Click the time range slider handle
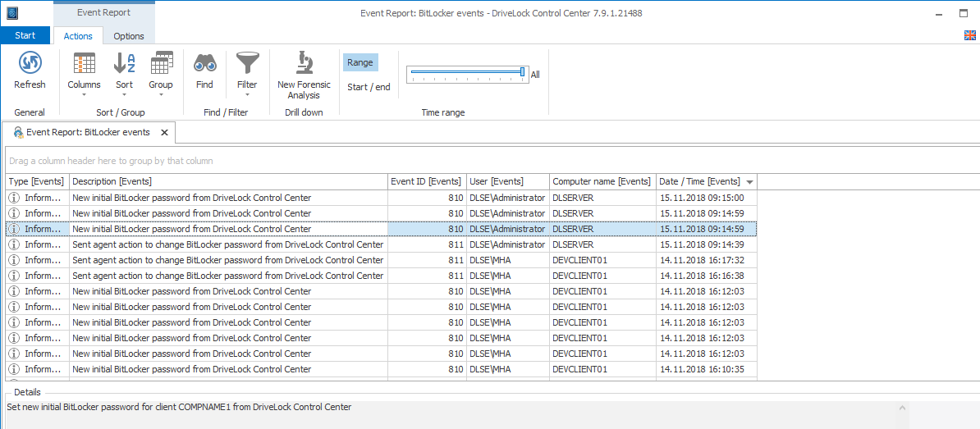The image size is (980, 429). click(x=523, y=72)
